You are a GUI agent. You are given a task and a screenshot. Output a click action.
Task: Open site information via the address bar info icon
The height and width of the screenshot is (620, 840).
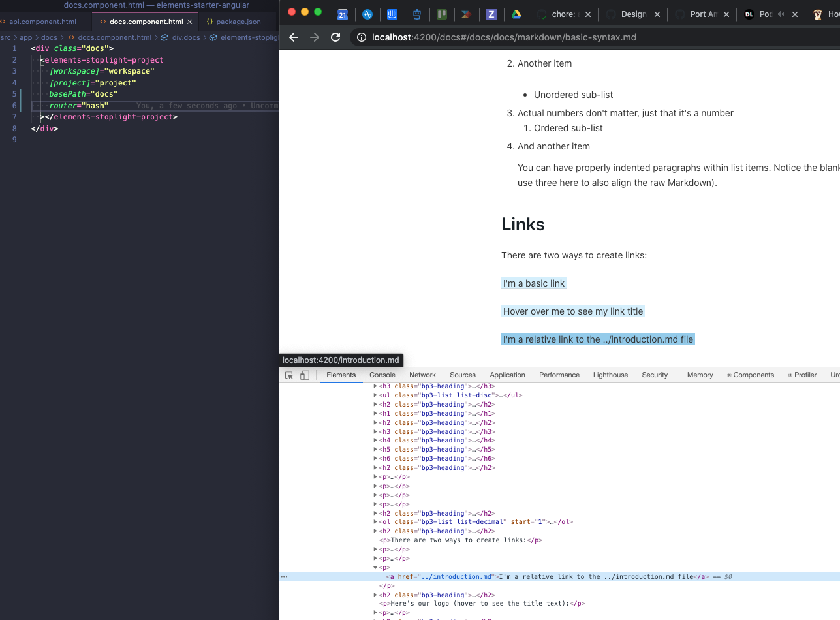coord(361,37)
